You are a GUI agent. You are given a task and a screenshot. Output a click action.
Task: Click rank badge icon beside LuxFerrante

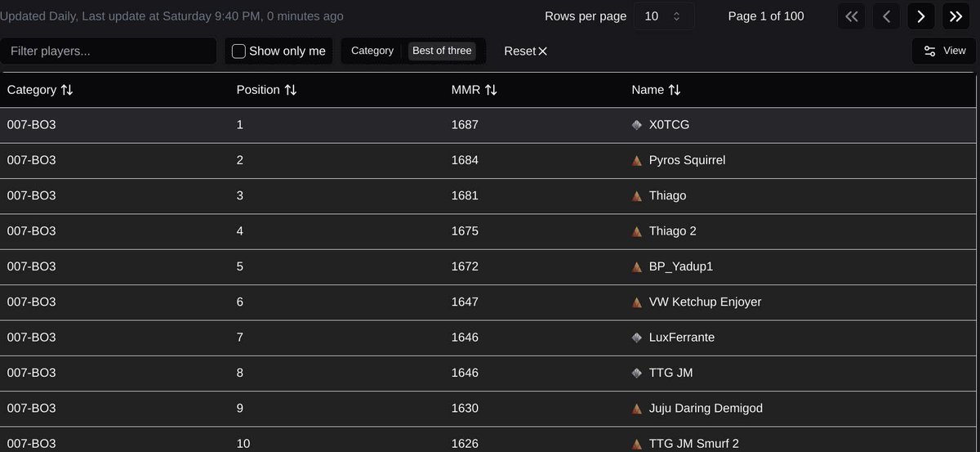pos(637,337)
